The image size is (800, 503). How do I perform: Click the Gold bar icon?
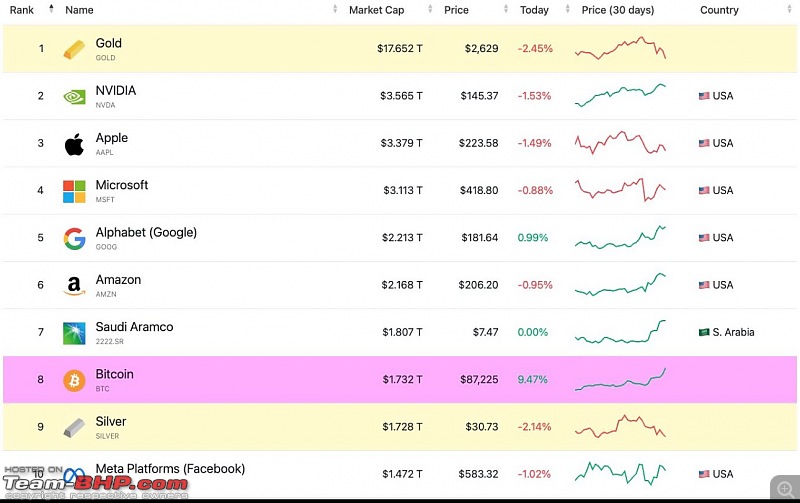[74, 49]
